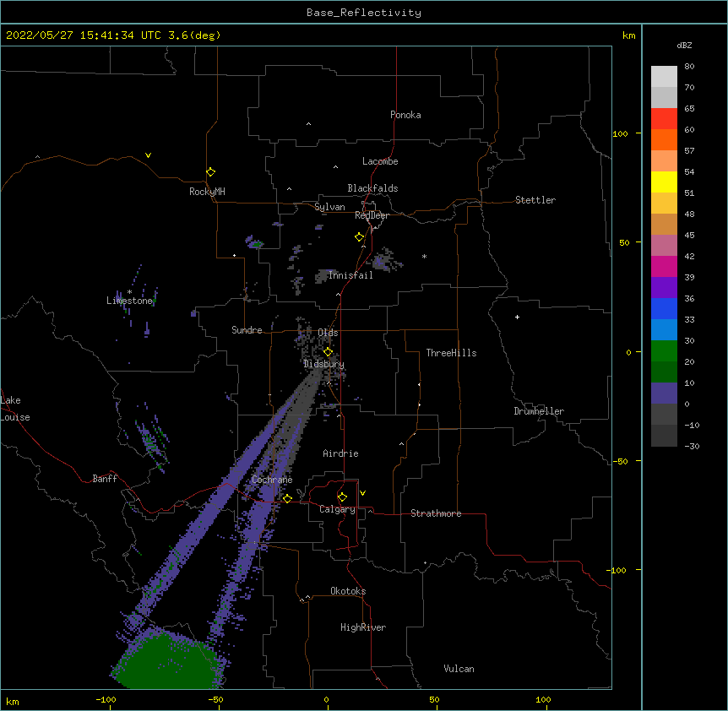Click the Didsbury town label

point(324,364)
